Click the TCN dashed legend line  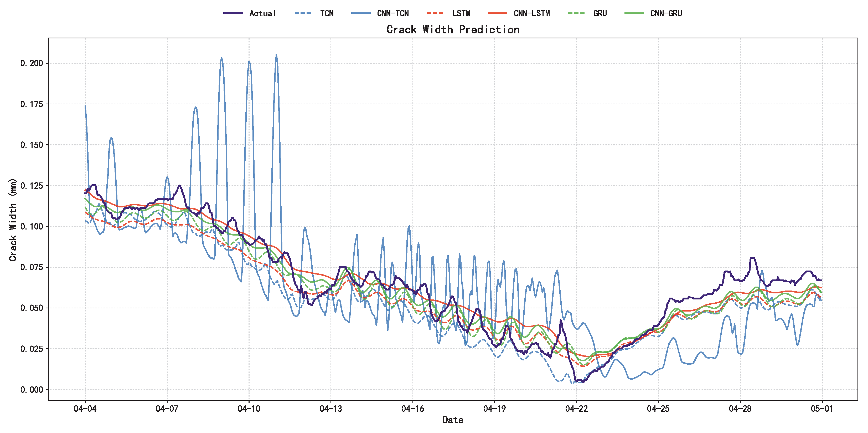click(304, 13)
